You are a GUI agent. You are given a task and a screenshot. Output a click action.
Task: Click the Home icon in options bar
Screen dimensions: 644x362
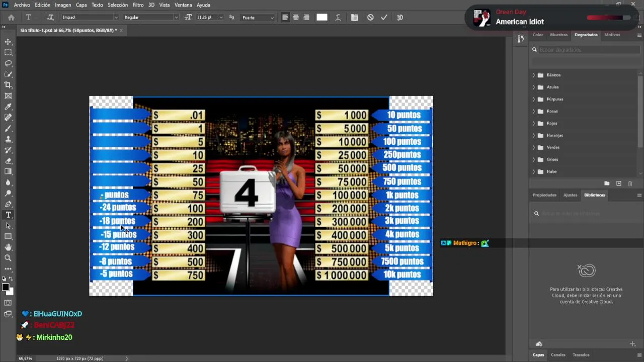pos(11,17)
